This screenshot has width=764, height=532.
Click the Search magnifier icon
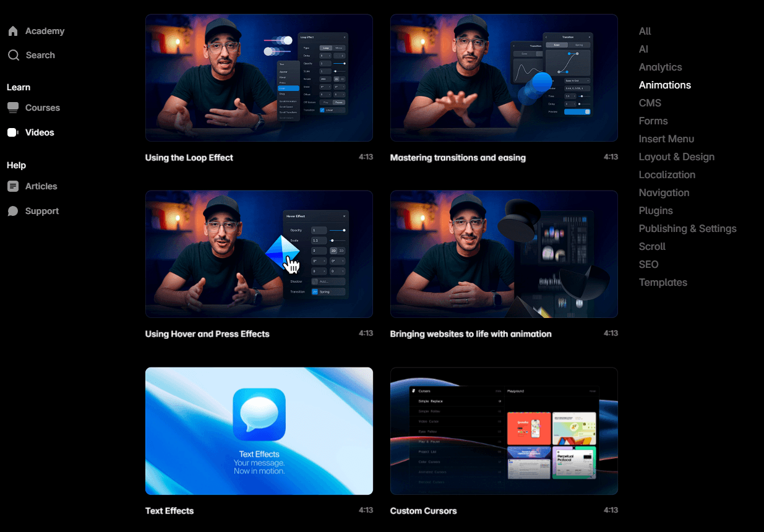tap(13, 55)
